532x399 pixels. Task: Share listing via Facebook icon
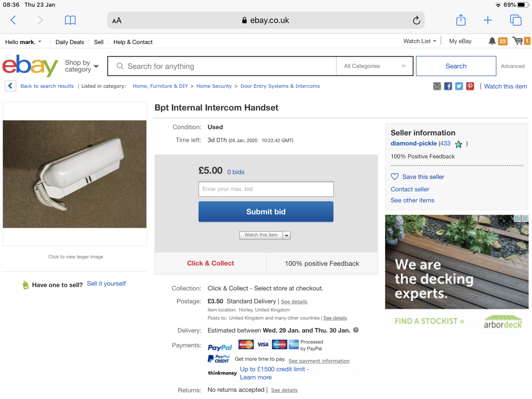(x=448, y=86)
